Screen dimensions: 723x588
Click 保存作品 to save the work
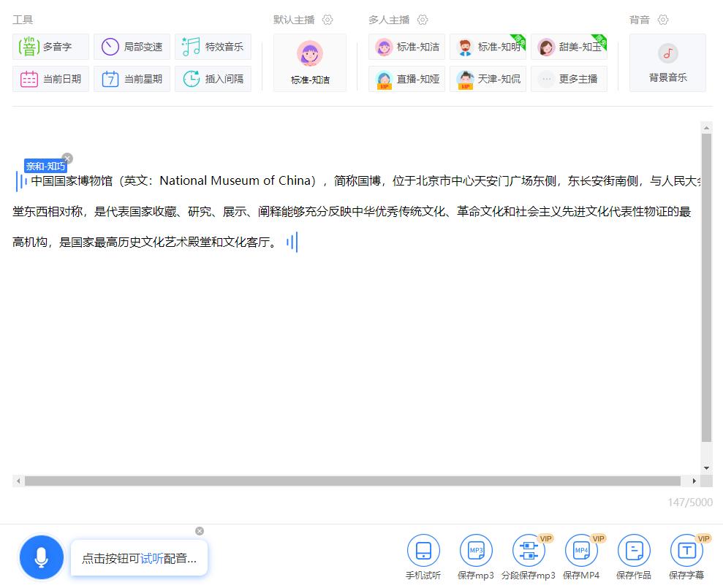pos(633,555)
